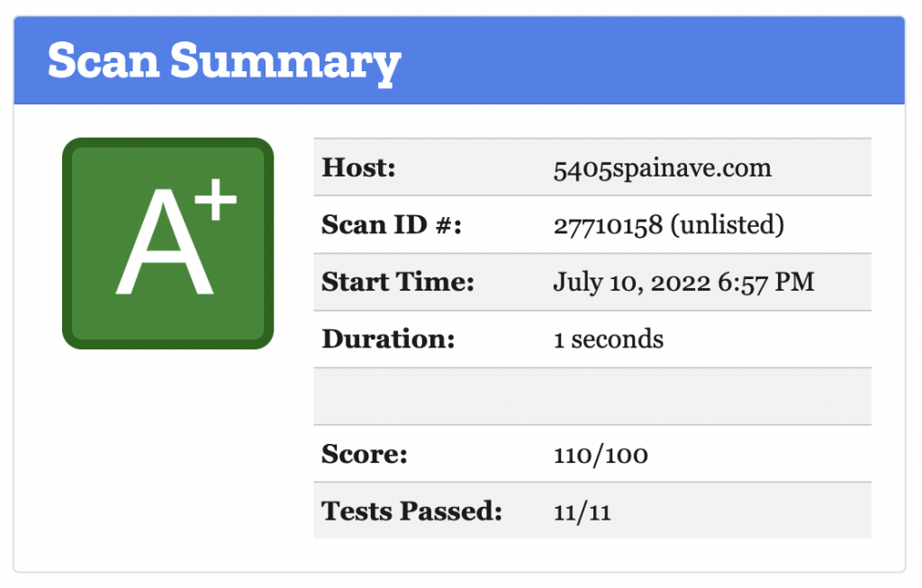Click the Host label
The width and height of the screenshot is (922, 588).
click(358, 167)
